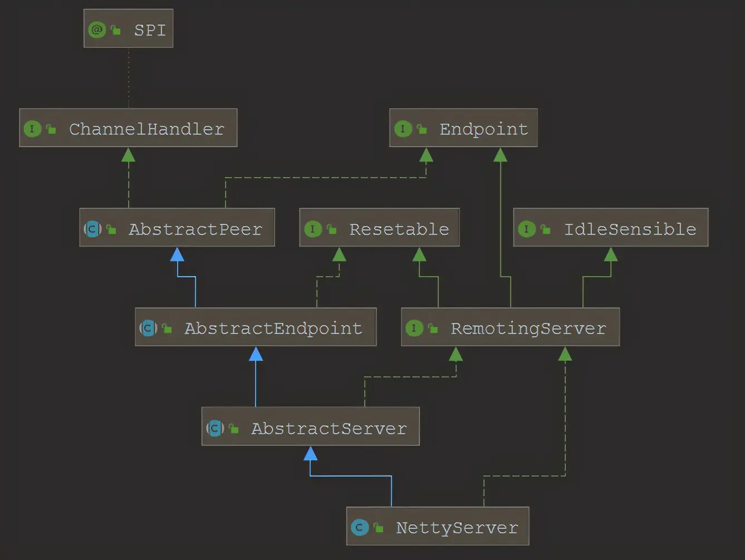Click the lock icon beside AbstractPeer

[111, 229]
